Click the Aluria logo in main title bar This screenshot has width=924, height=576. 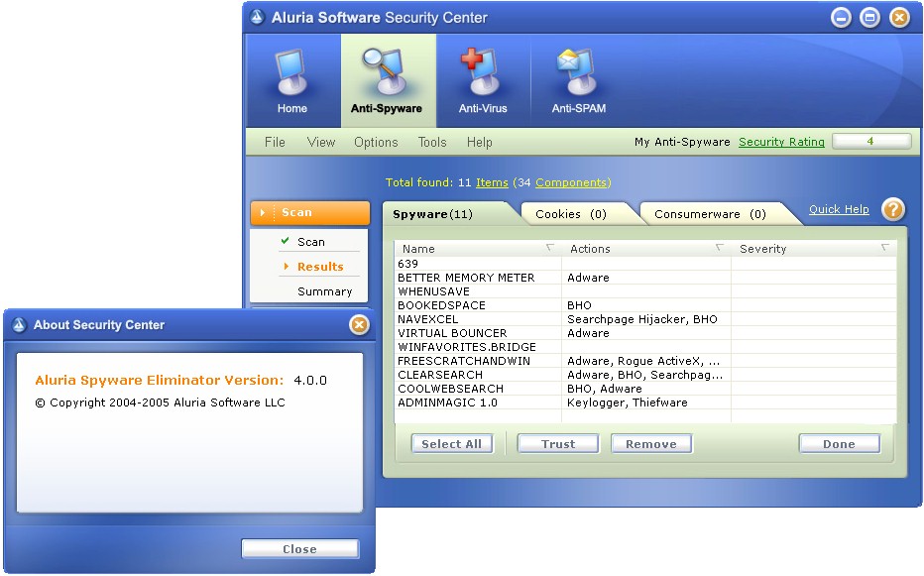point(257,17)
